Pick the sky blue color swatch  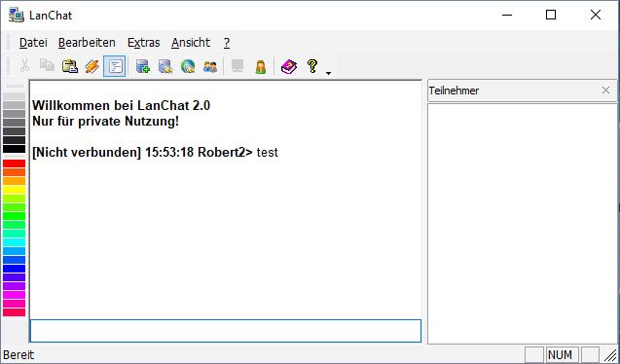pyautogui.click(x=15, y=251)
